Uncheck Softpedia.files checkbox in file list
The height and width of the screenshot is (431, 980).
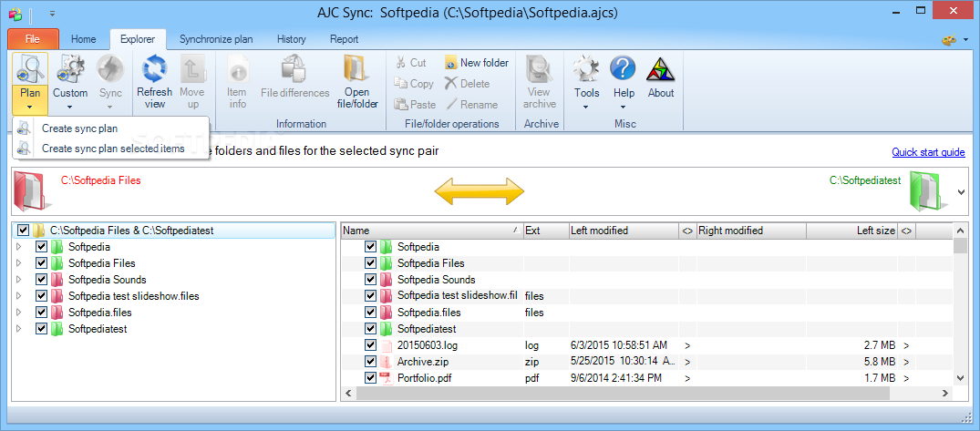pos(371,312)
